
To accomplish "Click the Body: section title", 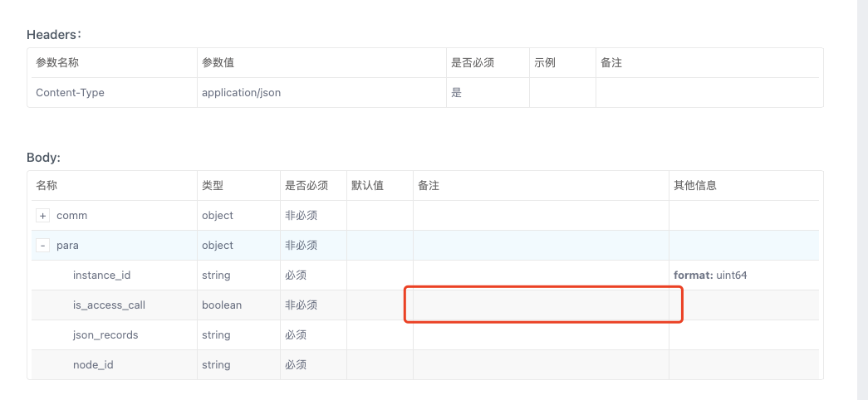I will tap(43, 158).
